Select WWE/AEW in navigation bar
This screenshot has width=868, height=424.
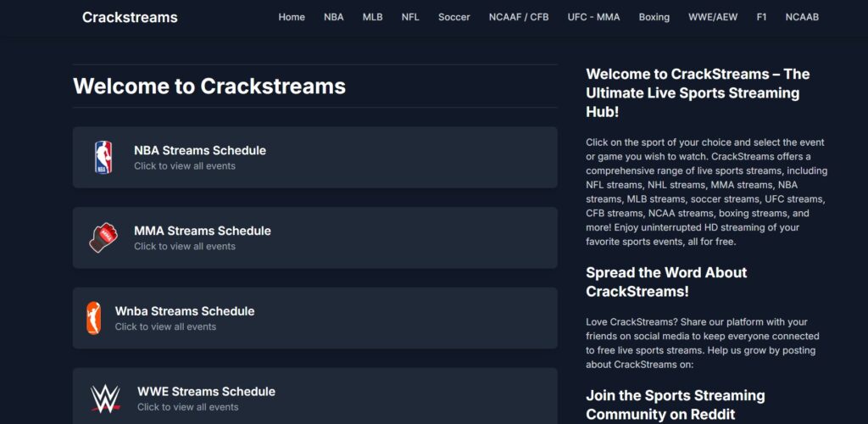tap(713, 17)
